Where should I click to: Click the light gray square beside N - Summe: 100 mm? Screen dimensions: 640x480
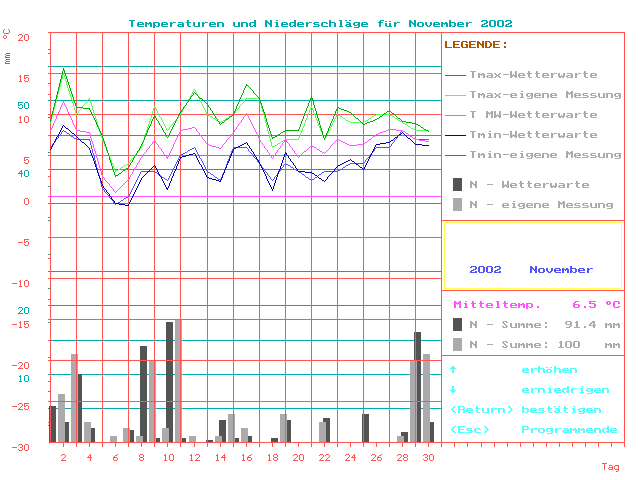(457, 344)
